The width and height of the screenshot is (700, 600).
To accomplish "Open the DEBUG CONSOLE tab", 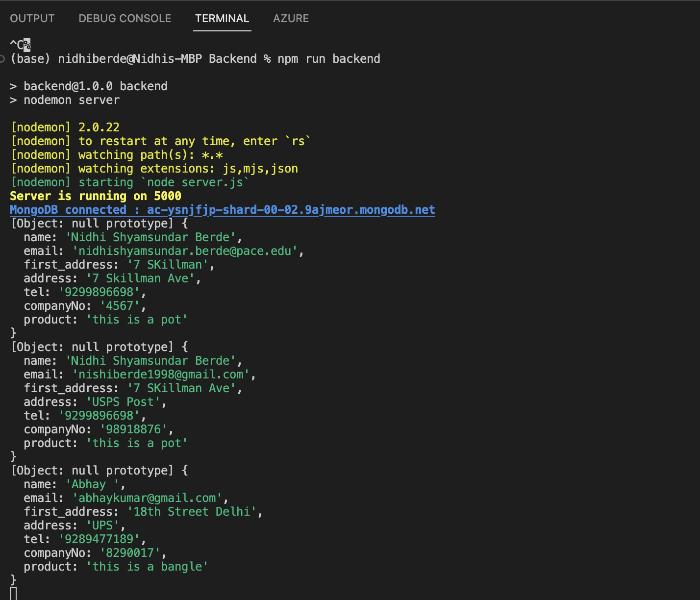I will click(x=125, y=19).
